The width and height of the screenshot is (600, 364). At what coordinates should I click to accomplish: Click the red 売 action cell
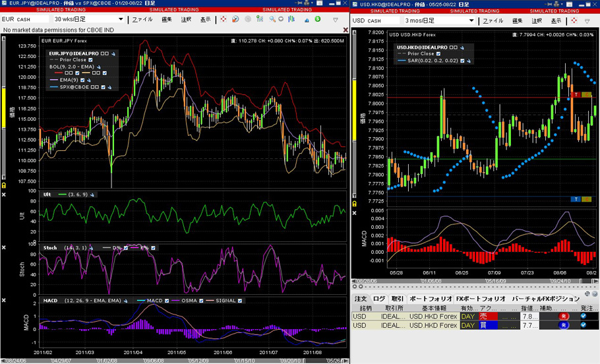(488, 316)
